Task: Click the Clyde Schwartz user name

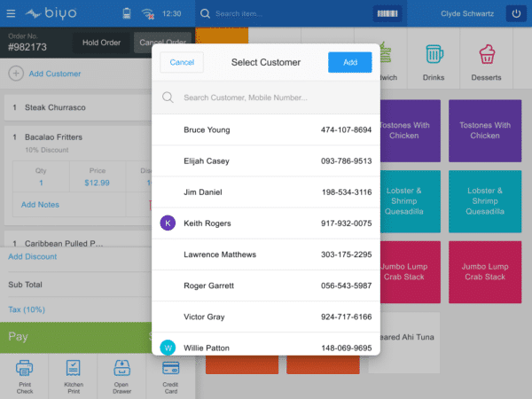Action: point(467,13)
